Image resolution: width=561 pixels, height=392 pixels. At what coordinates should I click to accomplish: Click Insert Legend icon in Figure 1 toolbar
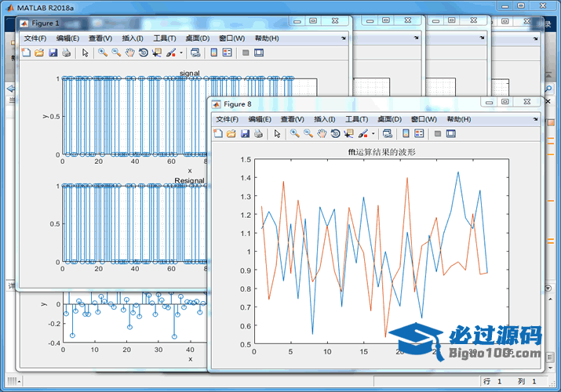228,53
